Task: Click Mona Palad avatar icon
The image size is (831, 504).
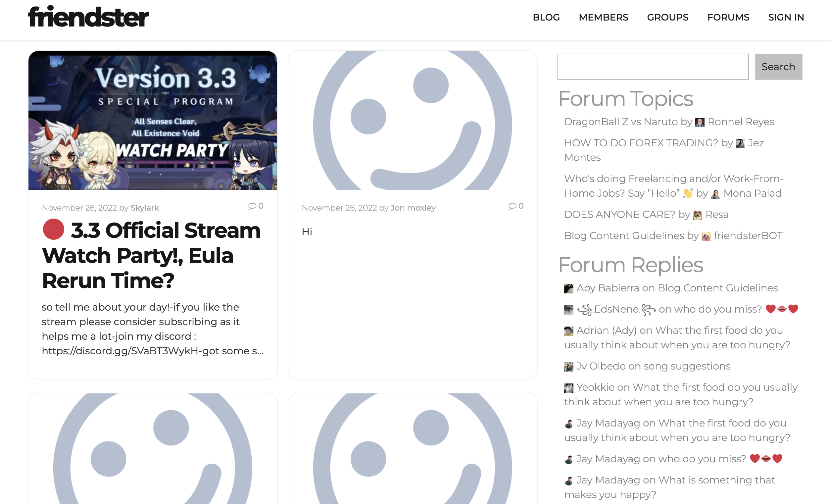Action: click(x=715, y=194)
